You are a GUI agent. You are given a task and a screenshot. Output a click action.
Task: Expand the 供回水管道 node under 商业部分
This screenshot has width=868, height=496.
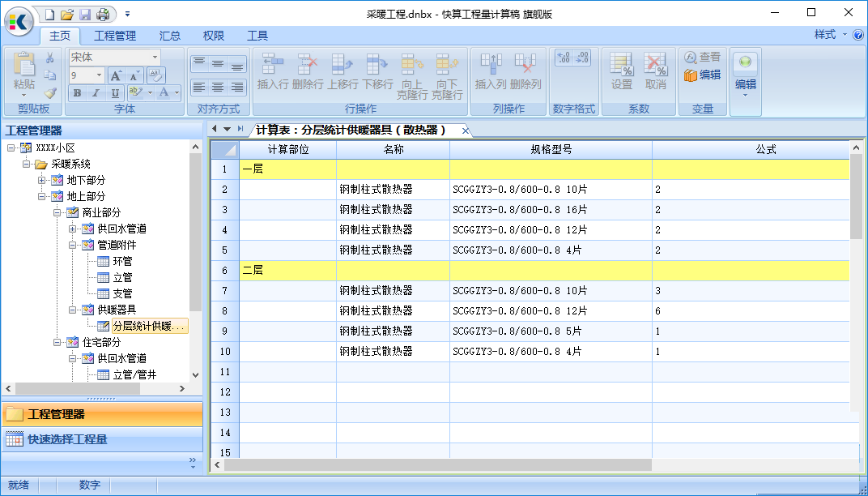(73, 229)
